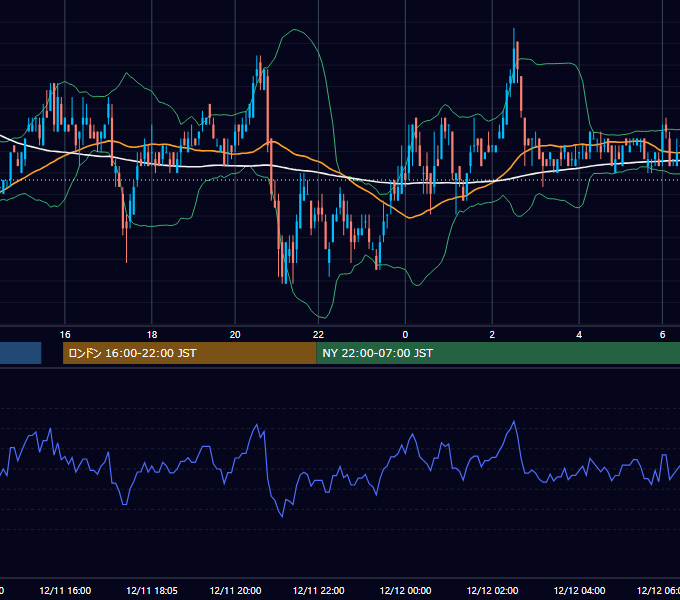Select the ロンドン 16:00-22:00 JST session bar

[190, 353]
